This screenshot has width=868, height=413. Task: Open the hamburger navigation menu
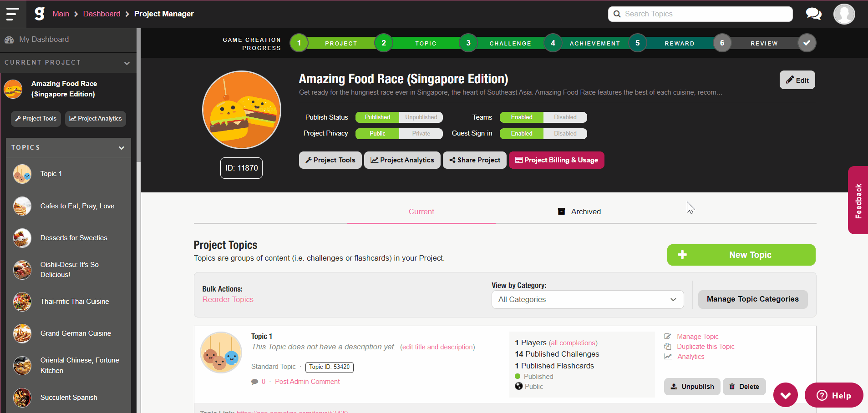click(12, 14)
